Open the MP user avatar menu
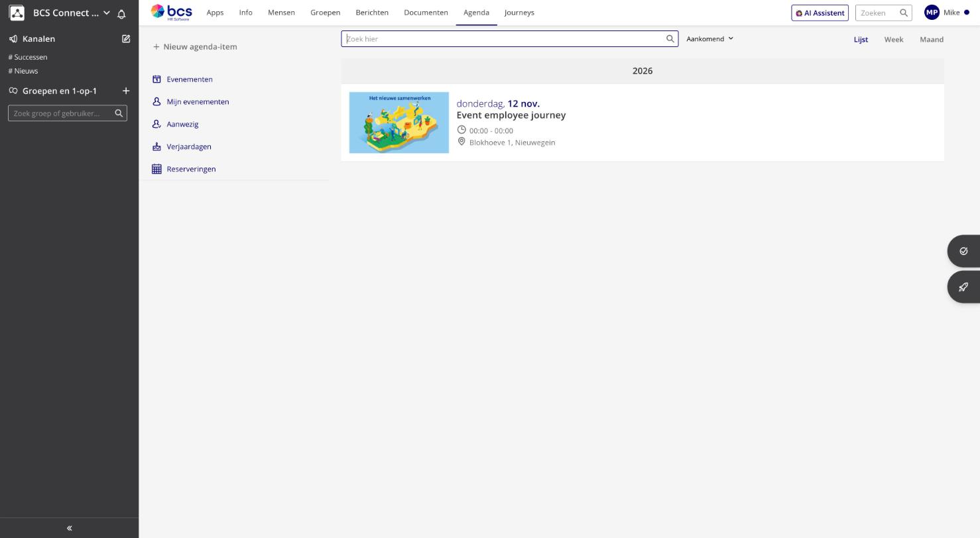980x538 pixels. [x=932, y=13]
